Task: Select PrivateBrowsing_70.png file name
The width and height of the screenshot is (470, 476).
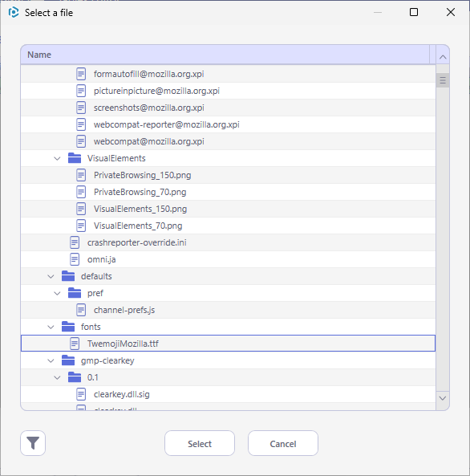Action: tap(140, 192)
